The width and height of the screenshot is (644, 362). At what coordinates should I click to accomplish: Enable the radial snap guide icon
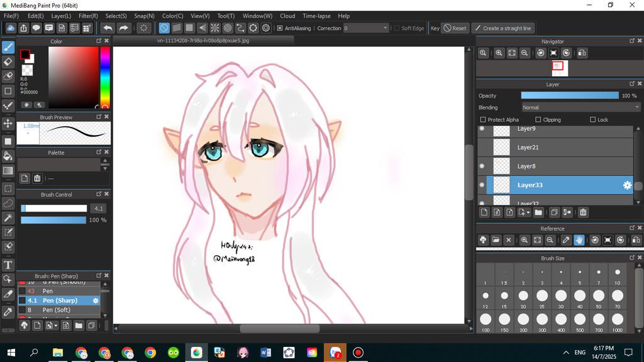click(214, 28)
